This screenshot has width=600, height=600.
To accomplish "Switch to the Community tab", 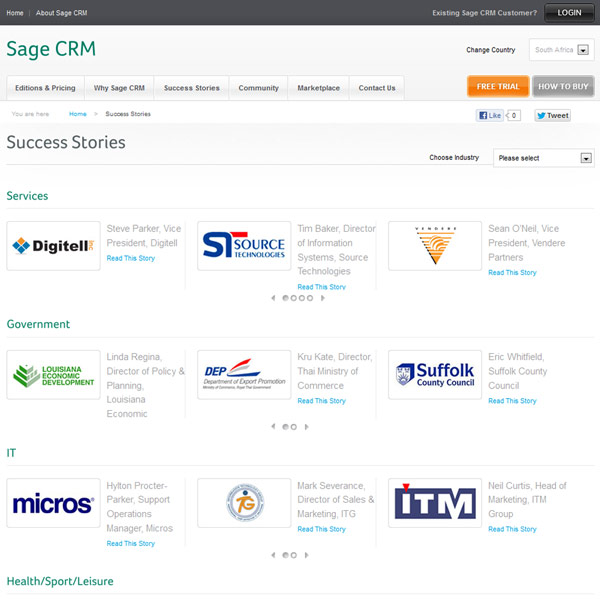I will (258, 88).
